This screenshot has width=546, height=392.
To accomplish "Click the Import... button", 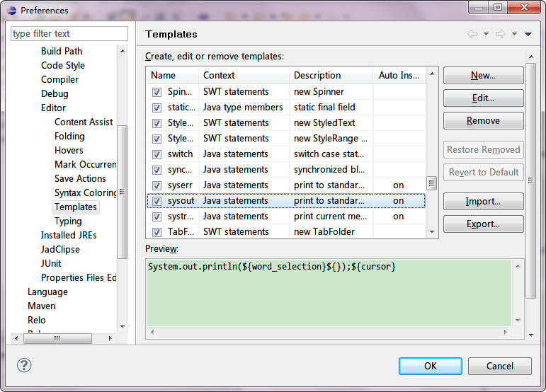I will pos(483,202).
